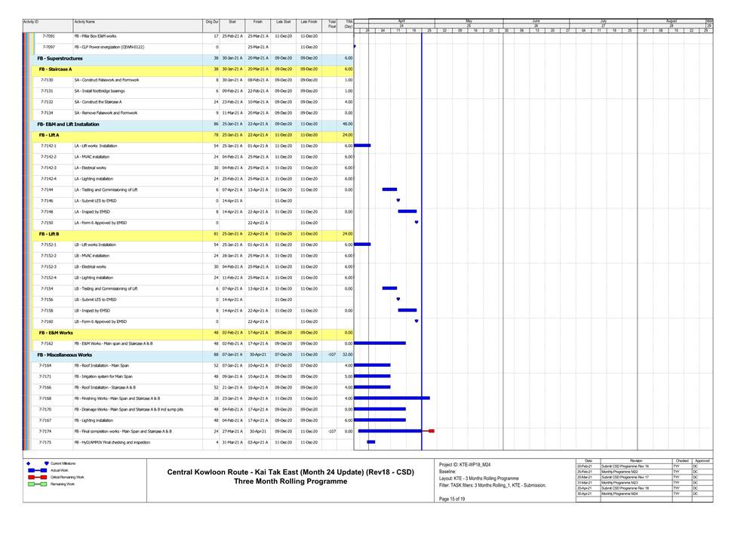Select activity 7-7162 FB - E&M Works row

point(113,343)
